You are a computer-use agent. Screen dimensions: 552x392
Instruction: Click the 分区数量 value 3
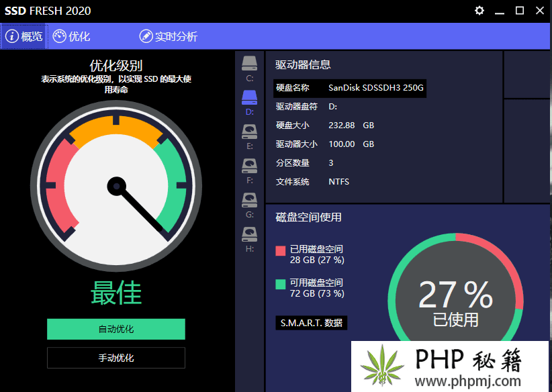point(330,163)
